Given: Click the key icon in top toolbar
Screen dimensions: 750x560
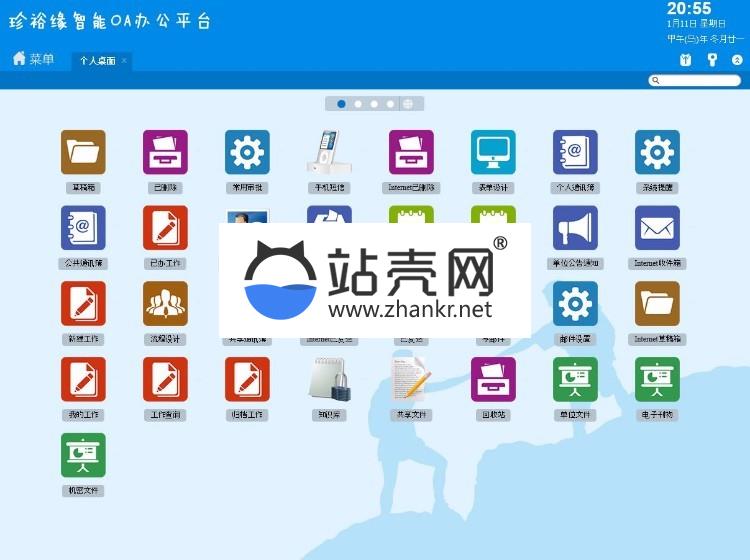Looking at the screenshot, I should tap(712, 60).
